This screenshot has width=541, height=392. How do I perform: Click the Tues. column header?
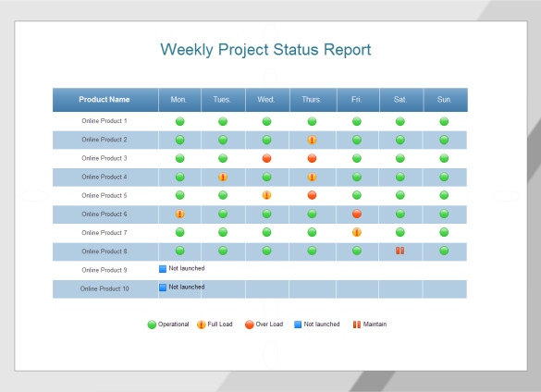tap(223, 100)
